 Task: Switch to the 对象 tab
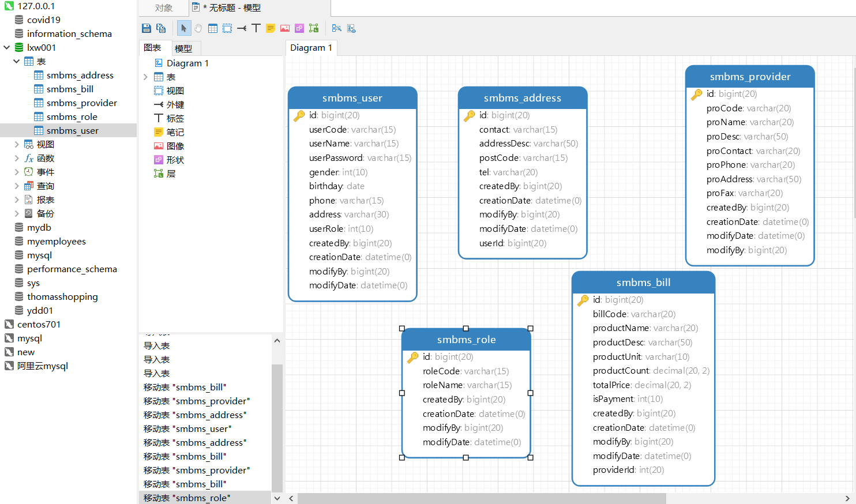[x=164, y=8]
